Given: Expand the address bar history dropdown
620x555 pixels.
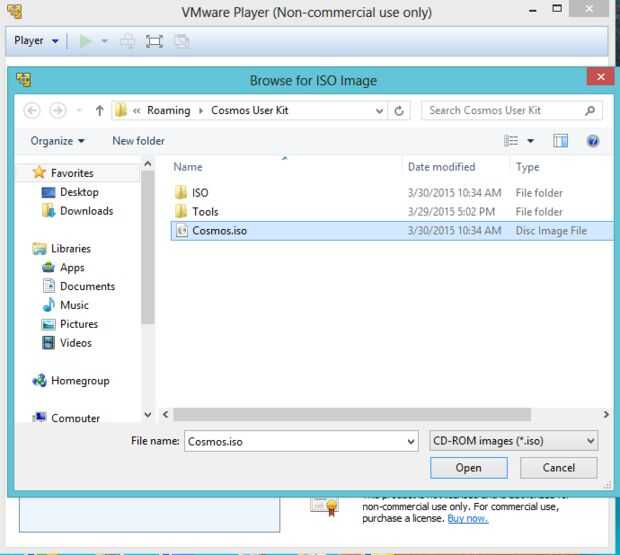Looking at the screenshot, I should (379, 111).
